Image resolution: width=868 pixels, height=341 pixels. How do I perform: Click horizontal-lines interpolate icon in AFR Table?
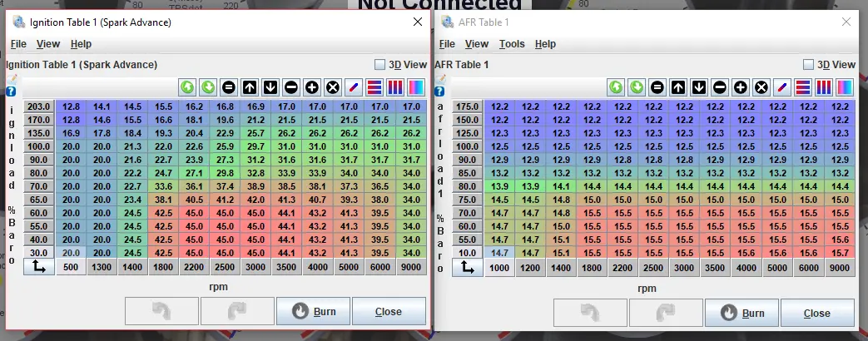(x=803, y=87)
